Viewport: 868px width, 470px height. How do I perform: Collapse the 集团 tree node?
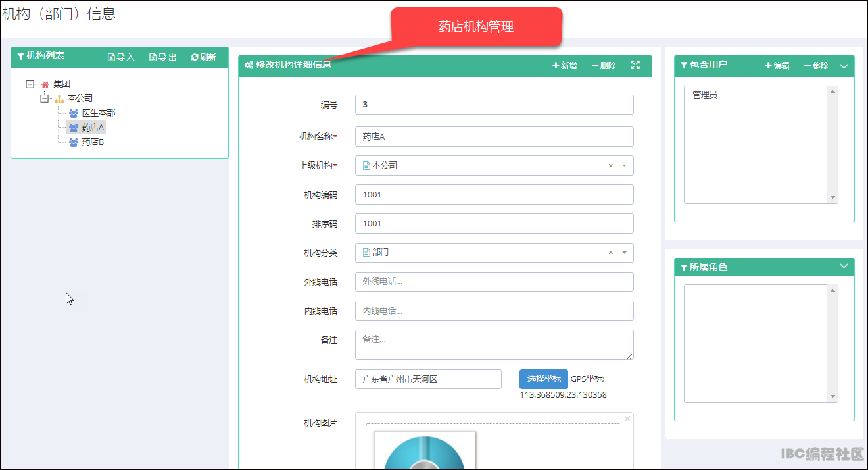pos(30,84)
